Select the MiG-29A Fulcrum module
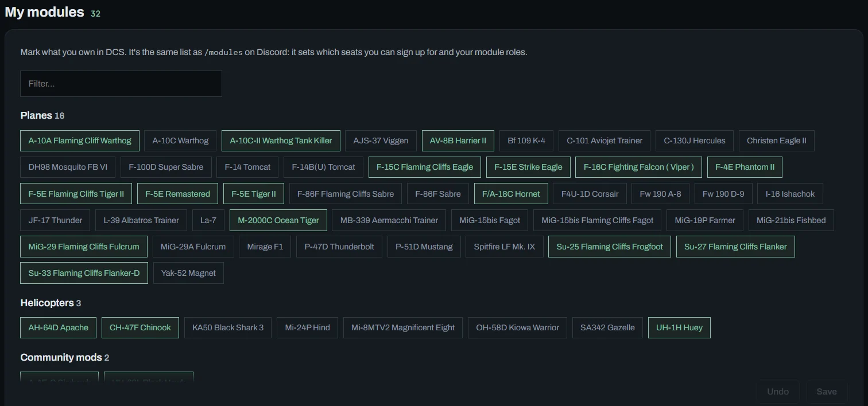 click(x=193, y=247)
